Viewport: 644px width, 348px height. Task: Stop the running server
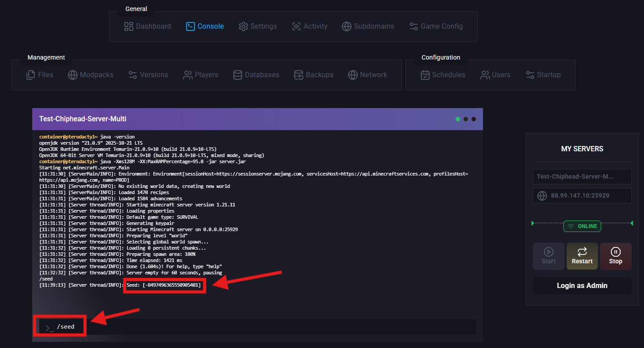click(616, 256)
